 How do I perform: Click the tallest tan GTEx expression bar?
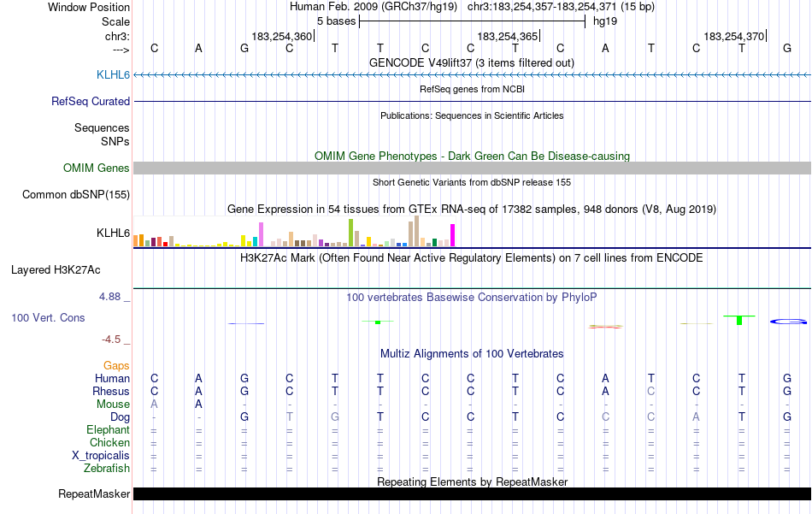tap(417, 231)
